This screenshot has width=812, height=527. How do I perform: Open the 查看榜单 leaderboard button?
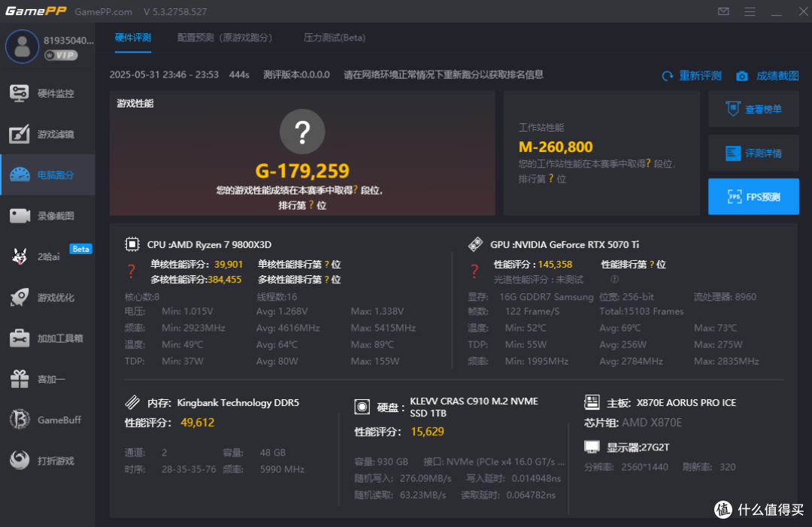coord(753,109)
